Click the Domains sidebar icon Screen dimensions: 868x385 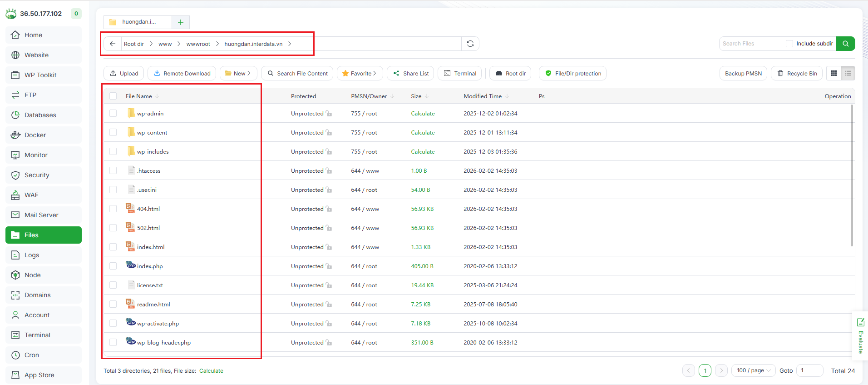coord(15,295)
